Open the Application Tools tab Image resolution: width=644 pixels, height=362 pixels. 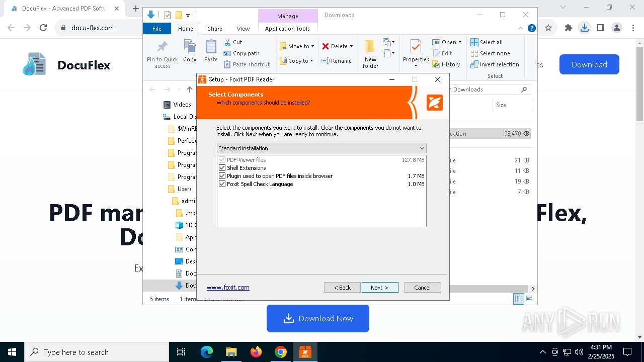(x=287, y=29)
